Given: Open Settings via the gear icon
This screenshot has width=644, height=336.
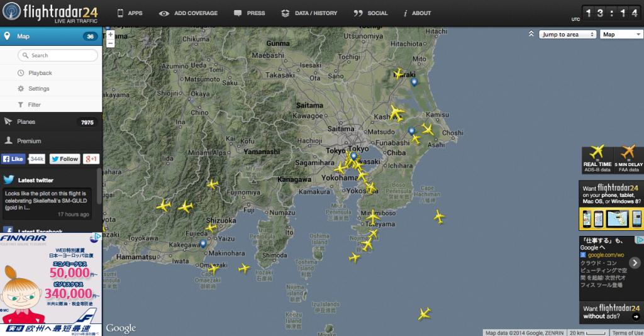Looking at the screenshot, I should point(21,89).
